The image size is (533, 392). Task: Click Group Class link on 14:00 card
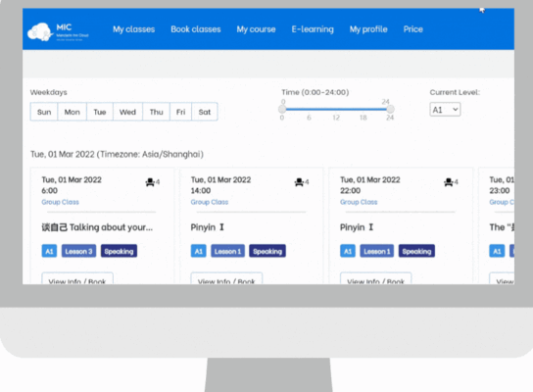210,202
